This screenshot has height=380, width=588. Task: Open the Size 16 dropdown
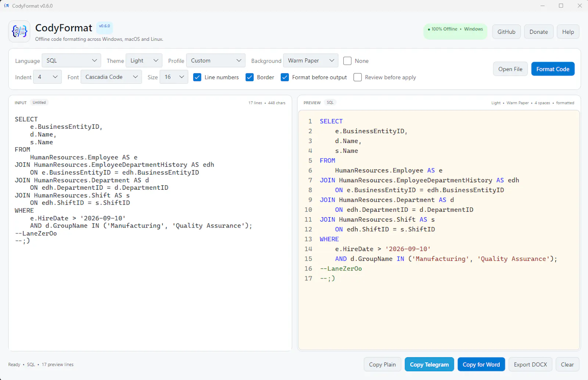174,77
